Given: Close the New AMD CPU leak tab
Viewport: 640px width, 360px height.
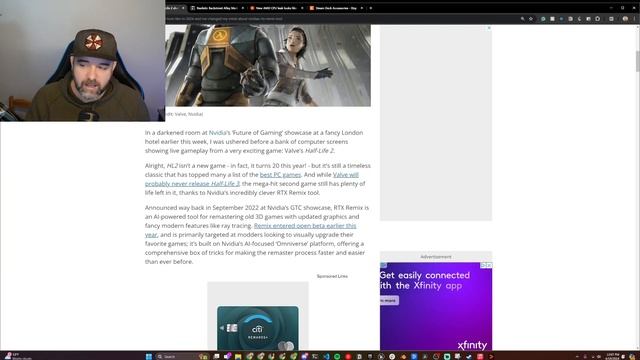Looking at the screenshot, I should click(x=302, y=8).
